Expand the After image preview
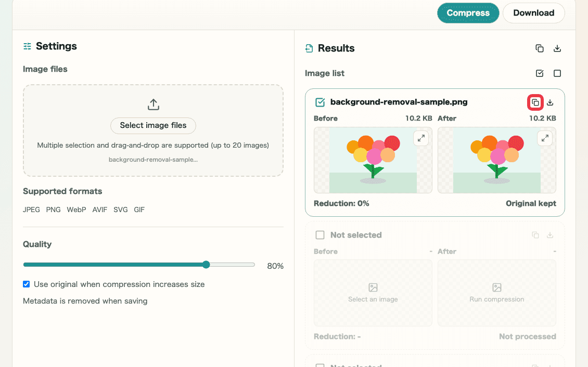This screenshot has height=367, width=588. click(545, 138)
